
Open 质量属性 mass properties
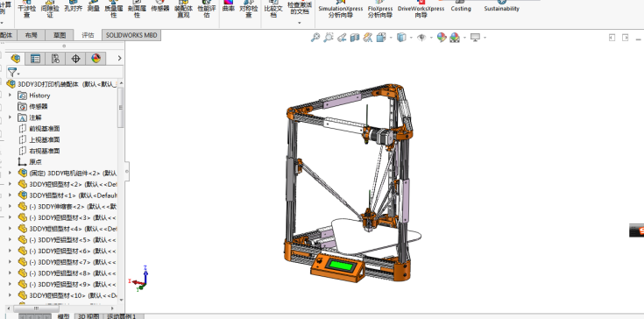(114, 9)
